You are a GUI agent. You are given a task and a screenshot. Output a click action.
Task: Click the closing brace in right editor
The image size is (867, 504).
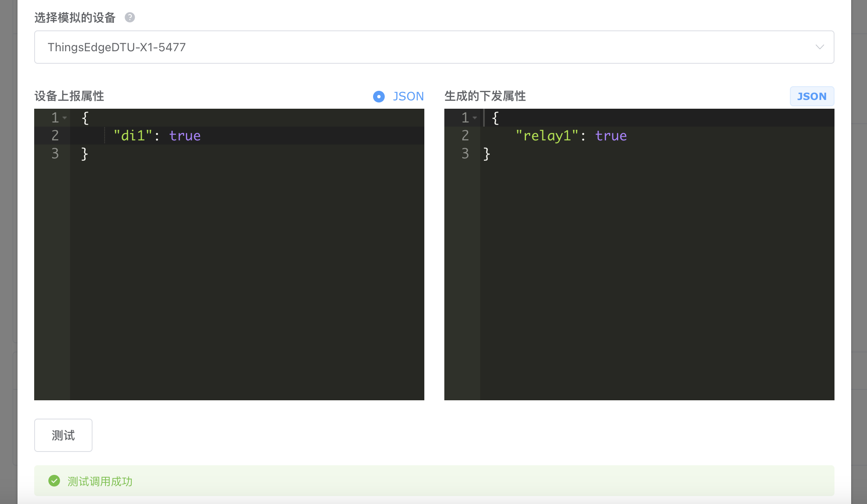point(486,154)
